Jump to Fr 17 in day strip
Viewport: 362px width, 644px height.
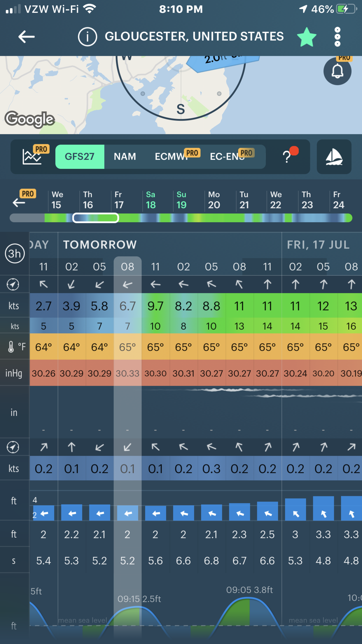coord(119,200)
